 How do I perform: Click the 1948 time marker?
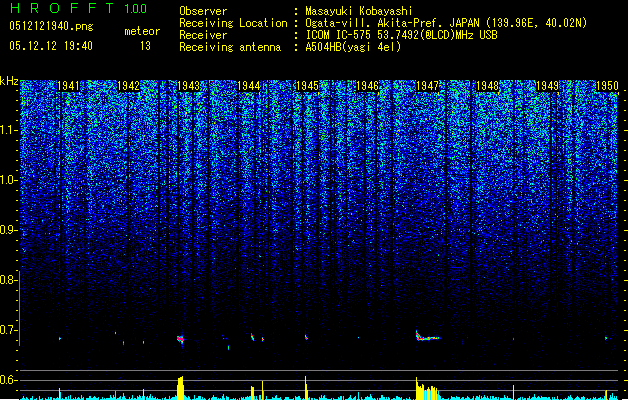(487, 86)
